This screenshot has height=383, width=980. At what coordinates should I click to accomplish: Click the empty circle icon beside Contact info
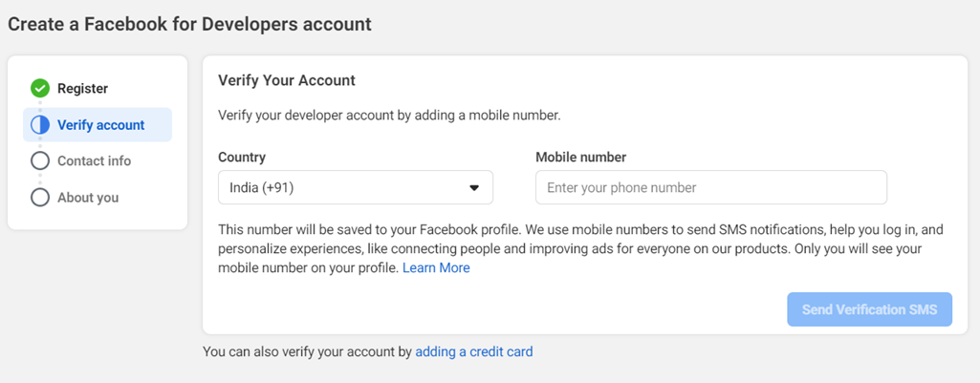39,161
